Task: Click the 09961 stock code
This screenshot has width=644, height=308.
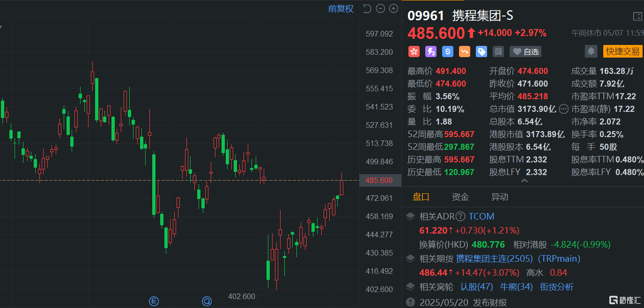Action: [426, 16]
